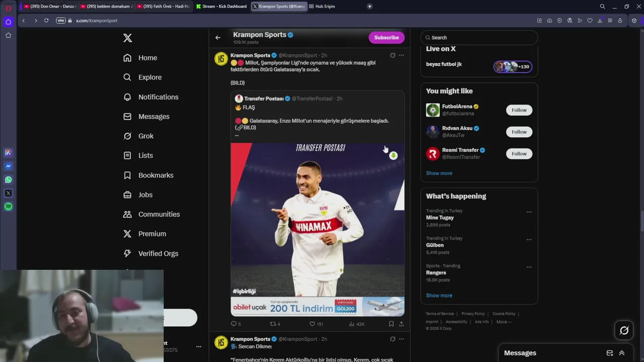Open more options on Sercan Dikmen post
644x362 pixels.
(x=401, y=339)
